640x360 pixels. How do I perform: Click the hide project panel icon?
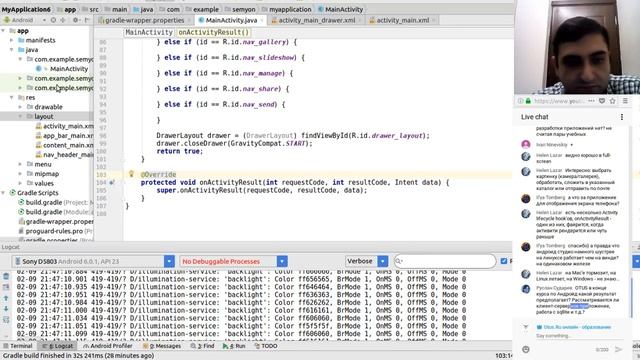coord(87,20)
